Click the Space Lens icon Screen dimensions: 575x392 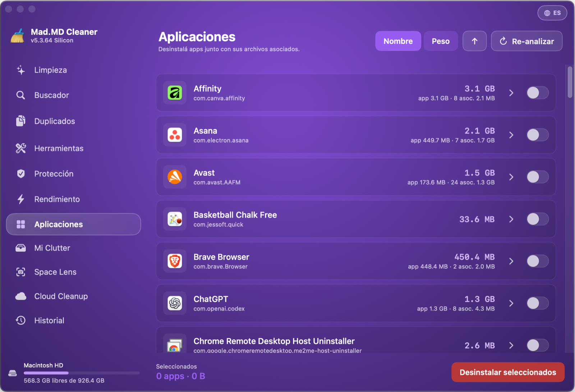[21, 272]
